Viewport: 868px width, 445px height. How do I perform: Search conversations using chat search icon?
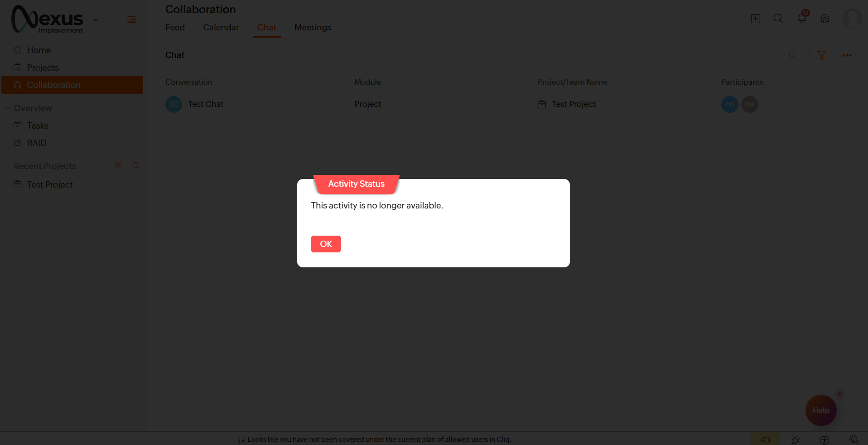[793, 55]
